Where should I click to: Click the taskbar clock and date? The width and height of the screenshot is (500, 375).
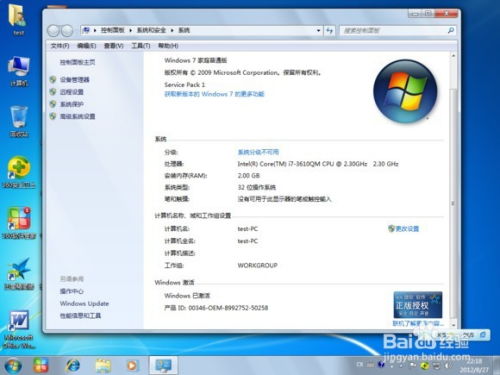(x=474, y=365)
